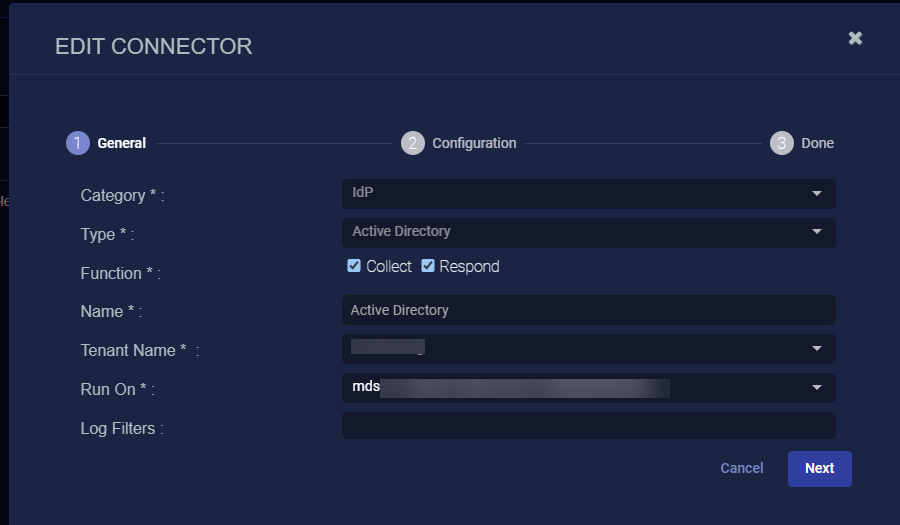Click the Type dropdown arrow icon
This screenshot has height=525, width=900.
817,232
